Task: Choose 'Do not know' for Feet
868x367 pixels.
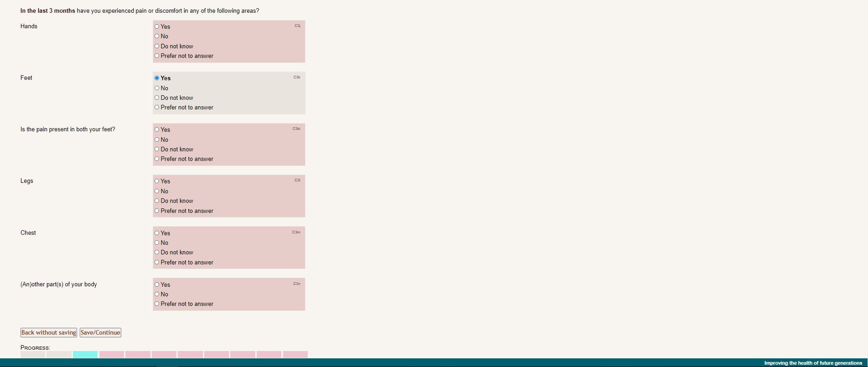Action: point(157,98)
